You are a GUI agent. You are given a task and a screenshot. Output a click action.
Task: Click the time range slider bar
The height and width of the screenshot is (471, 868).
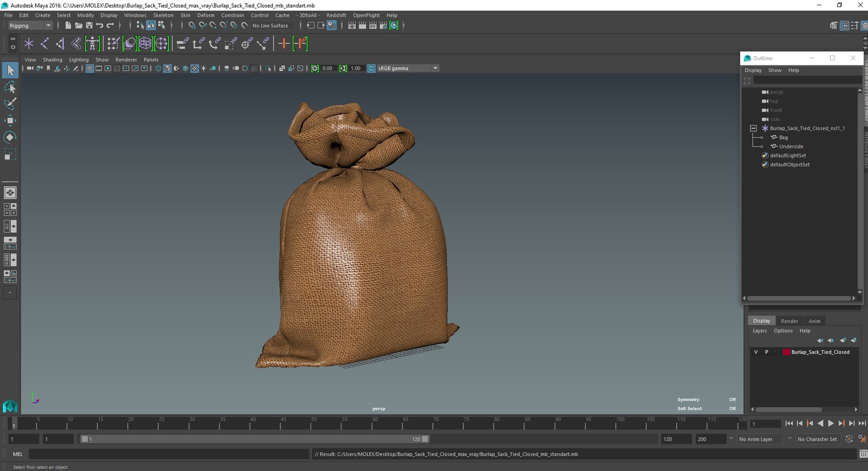click(255, 439)
